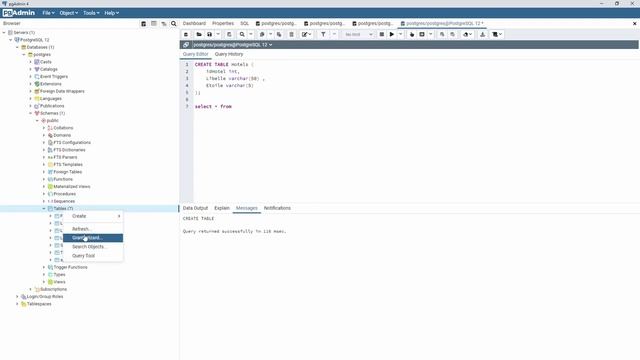Click the Save File icon in query toolbar

pos(209,35)
